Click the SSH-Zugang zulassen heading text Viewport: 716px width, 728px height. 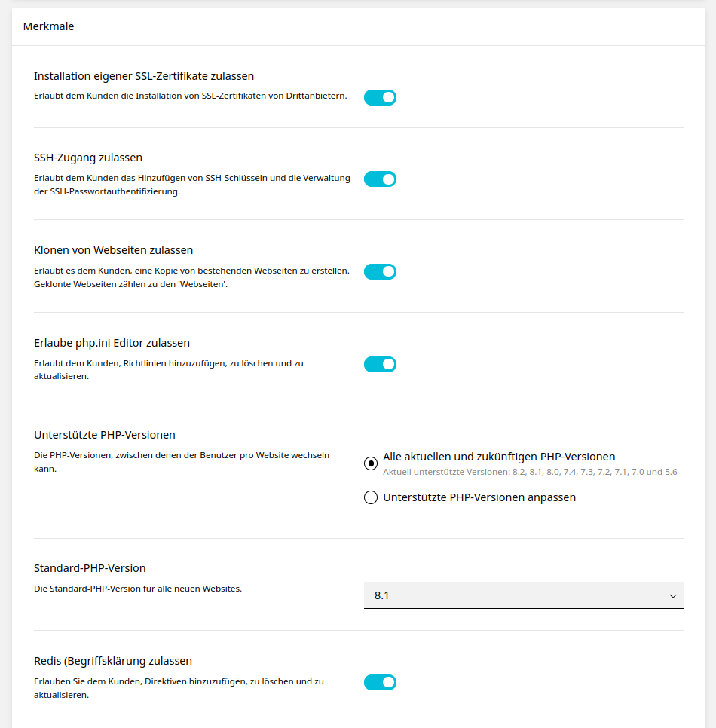click(x=88, y=158)
